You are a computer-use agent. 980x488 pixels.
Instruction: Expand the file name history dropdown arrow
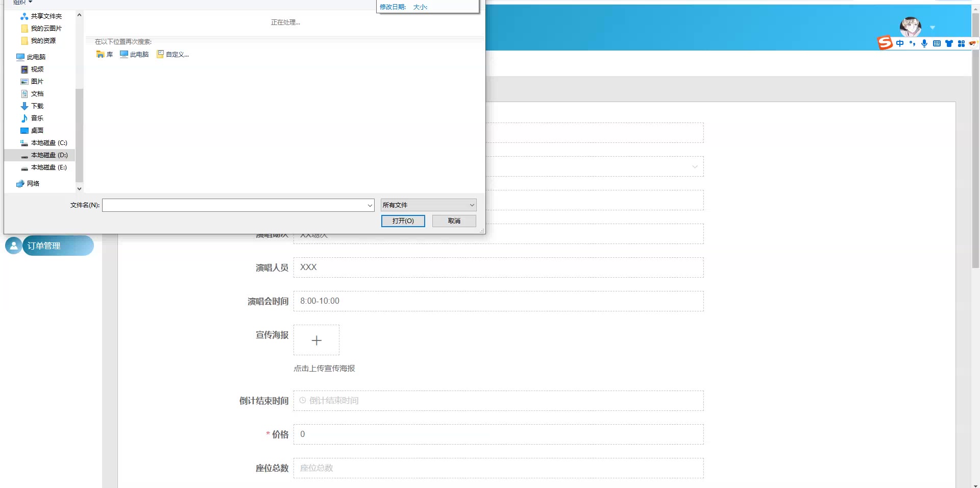coord(370,205)
